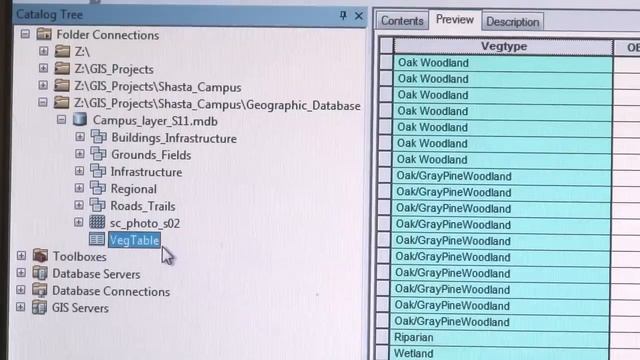Screen dimensions: 640x360
Task: Expand the Toolboxes node
Action: coord(21,256)
